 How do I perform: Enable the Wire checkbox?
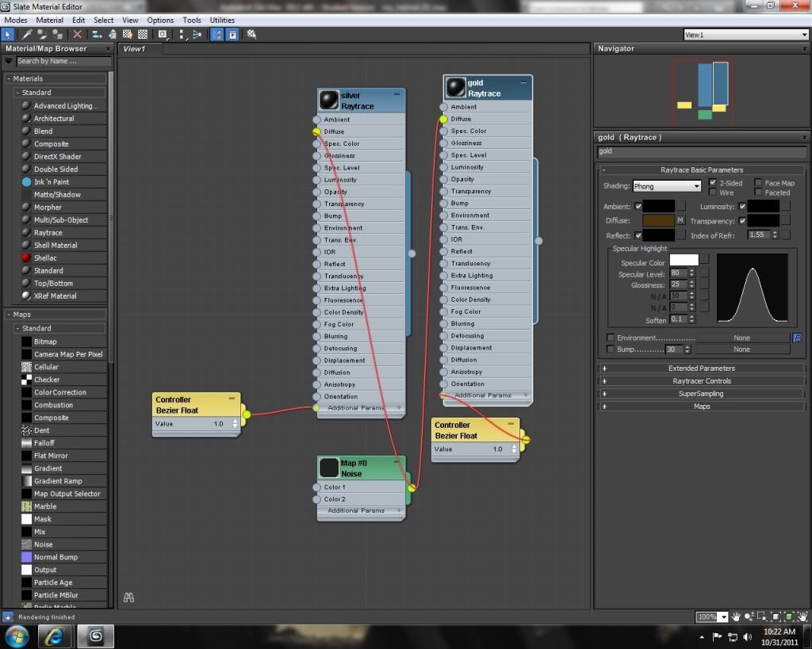pos(713,192)
